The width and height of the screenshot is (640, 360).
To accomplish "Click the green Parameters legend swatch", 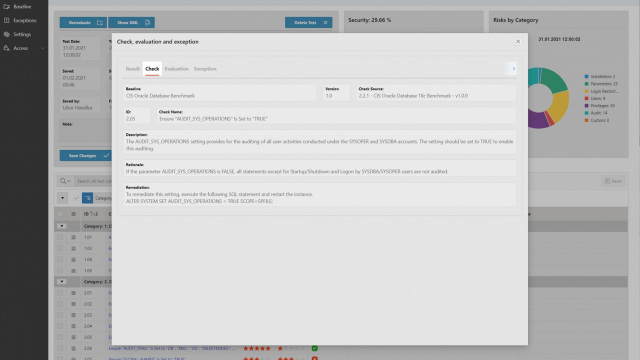I will (587, 84).
